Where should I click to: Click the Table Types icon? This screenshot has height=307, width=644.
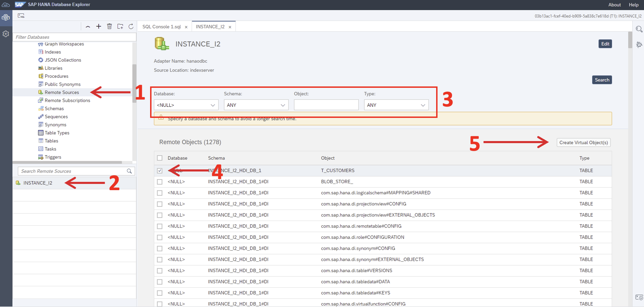40,133
